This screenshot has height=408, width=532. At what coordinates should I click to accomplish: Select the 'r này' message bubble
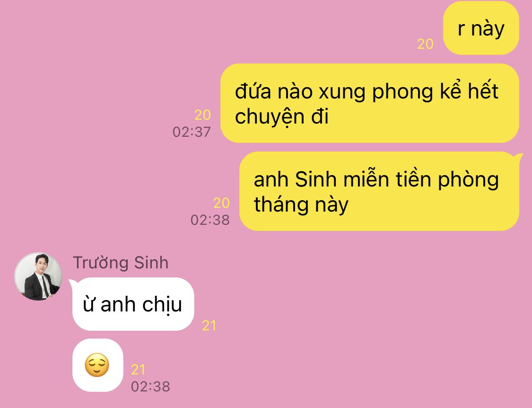[481, 28]
